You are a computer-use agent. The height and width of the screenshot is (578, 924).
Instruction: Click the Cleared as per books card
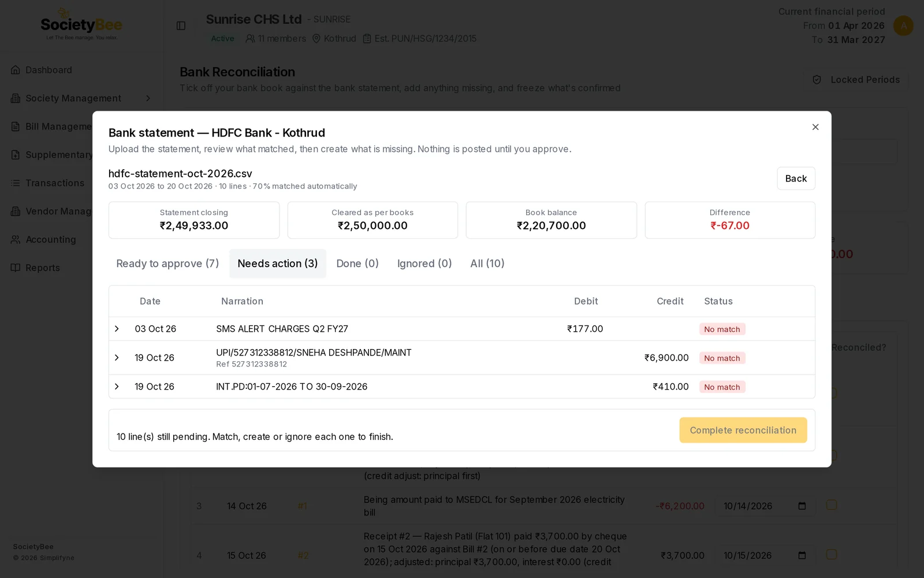click(x=372, y=220)
